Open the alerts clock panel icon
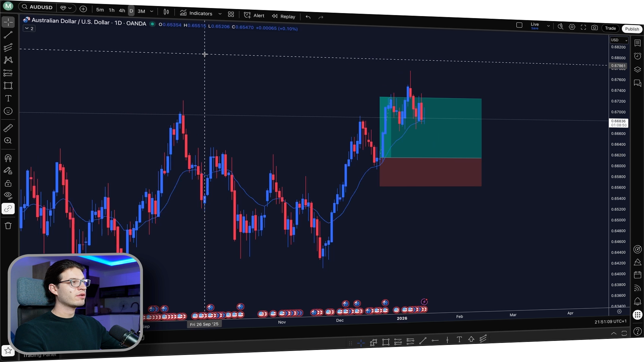644x362 pixels. 637,56
